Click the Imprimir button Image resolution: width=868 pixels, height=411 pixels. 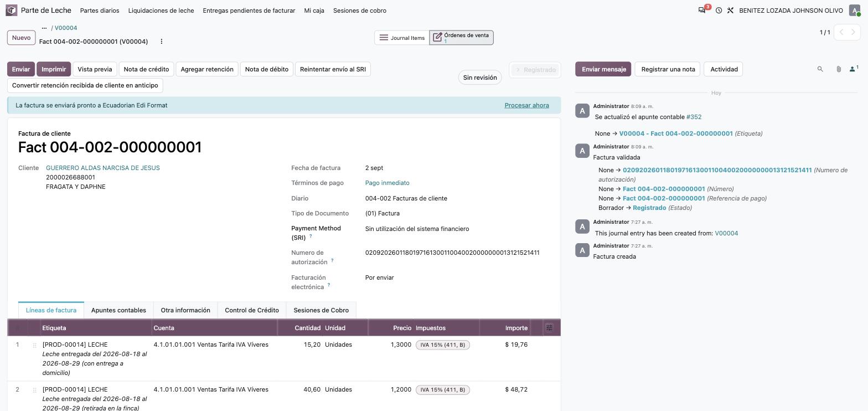tap(54, 69)
